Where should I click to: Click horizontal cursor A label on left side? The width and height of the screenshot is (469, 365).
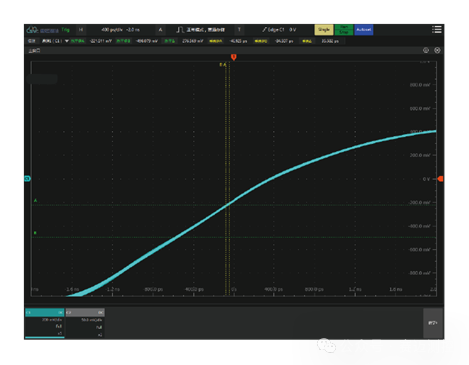[x=35, y=200]
